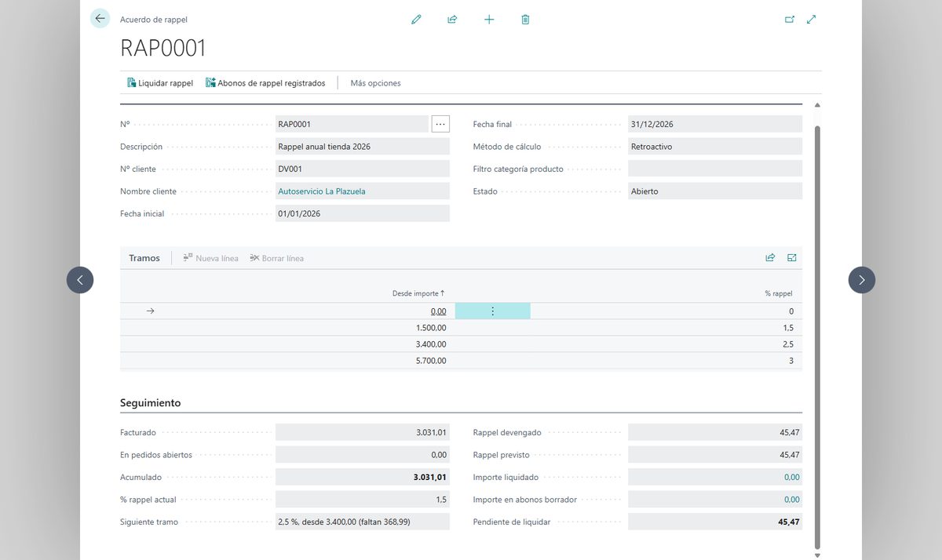The width and height of the screenshot is (942, 560).
Task: Click share icon in Tramos section
Action: pyautogui.click(x=770, y=257)
